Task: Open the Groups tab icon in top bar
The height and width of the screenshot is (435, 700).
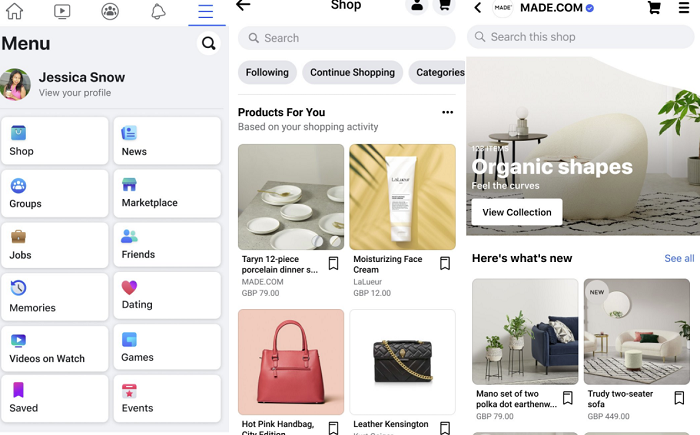Action: [110, 11]
